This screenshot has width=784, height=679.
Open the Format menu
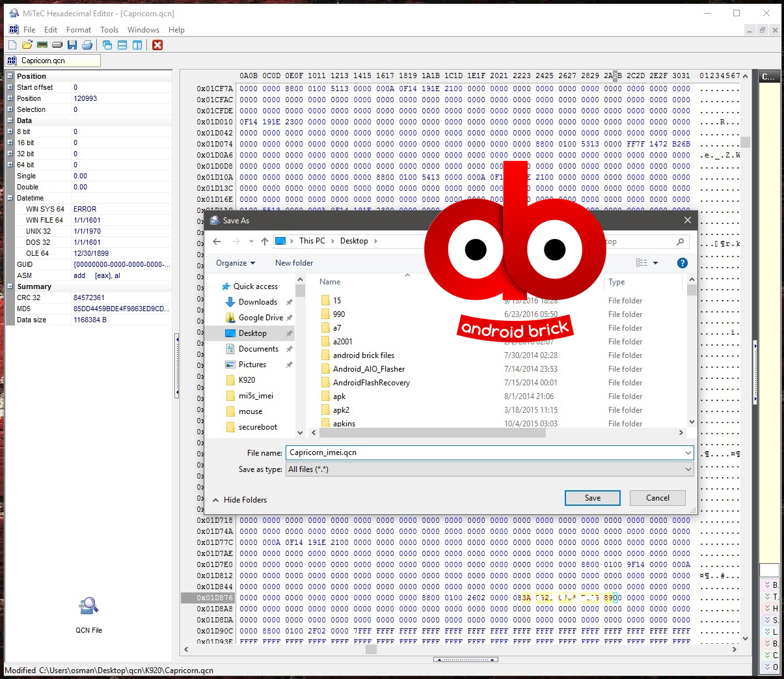pos(78,30)
